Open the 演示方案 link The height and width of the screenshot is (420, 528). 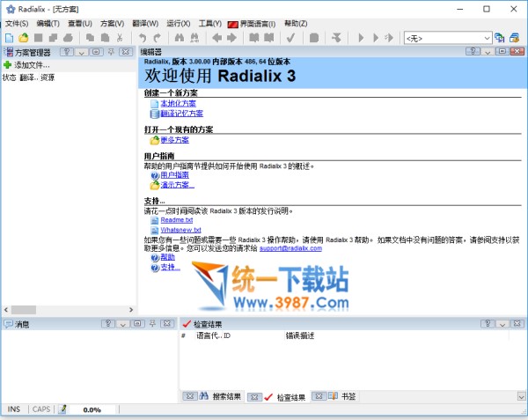178,185
